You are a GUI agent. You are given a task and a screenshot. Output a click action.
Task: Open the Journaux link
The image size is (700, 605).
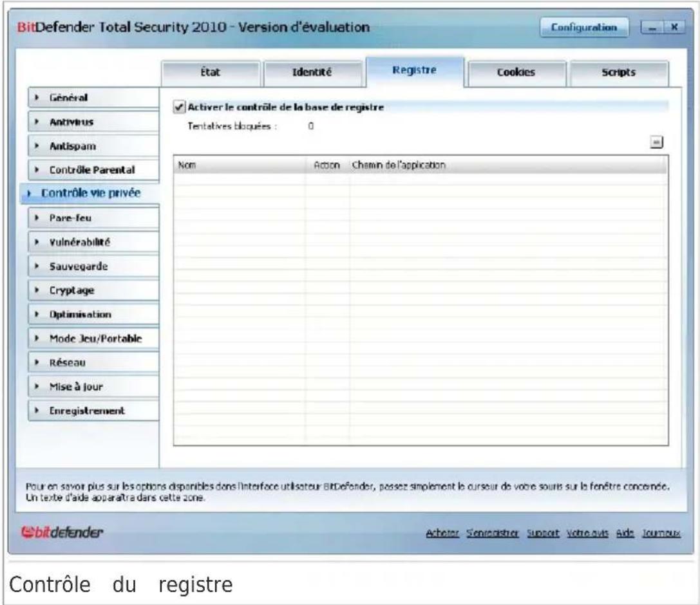[661, 533]
